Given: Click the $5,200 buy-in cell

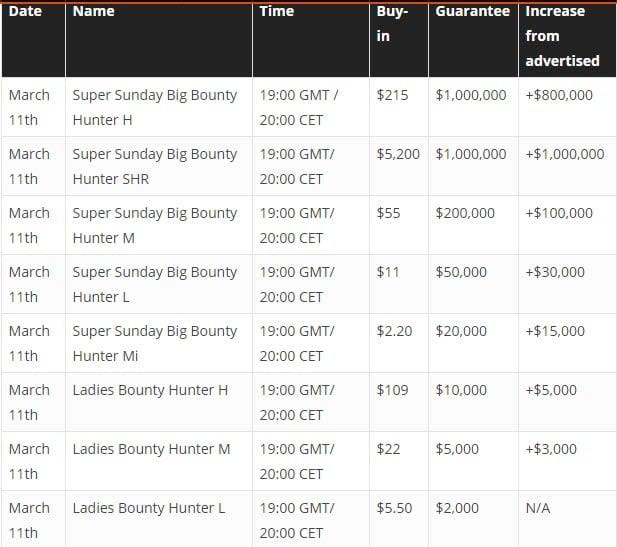Looking at the screenshot, I should (398, 154).
